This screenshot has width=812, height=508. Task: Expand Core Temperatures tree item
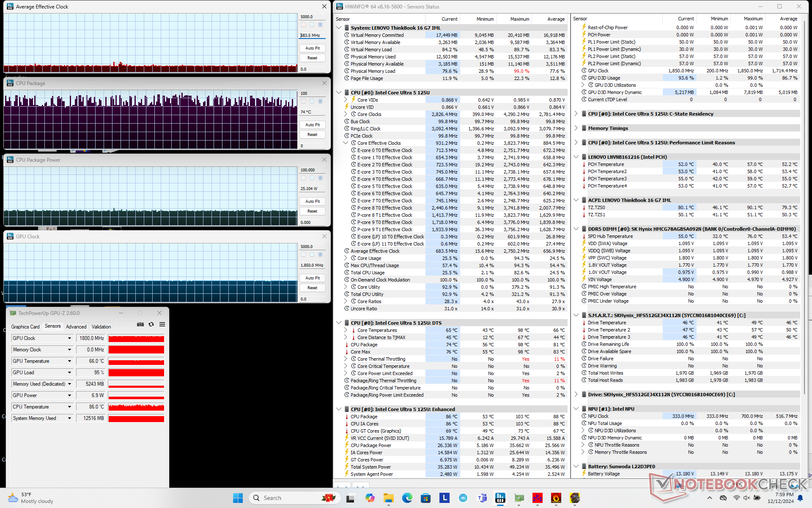pyautogui.click(x=346, y=330)
